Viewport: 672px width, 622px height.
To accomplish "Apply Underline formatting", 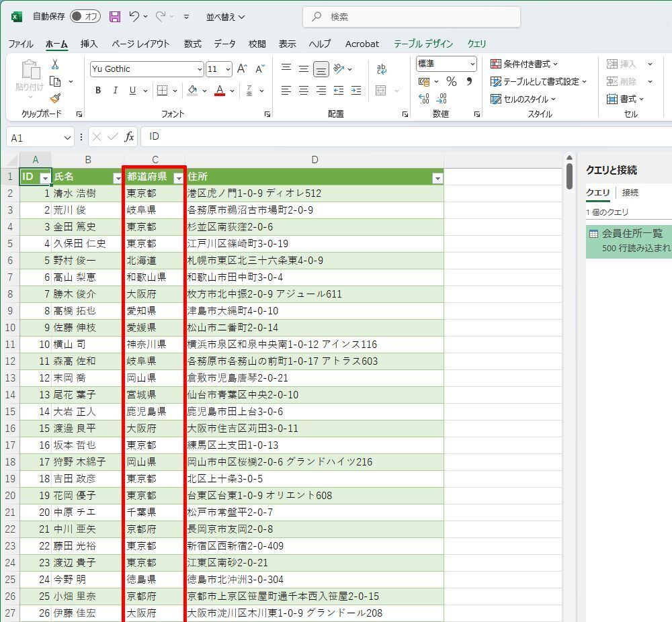I will click(132, 91).
